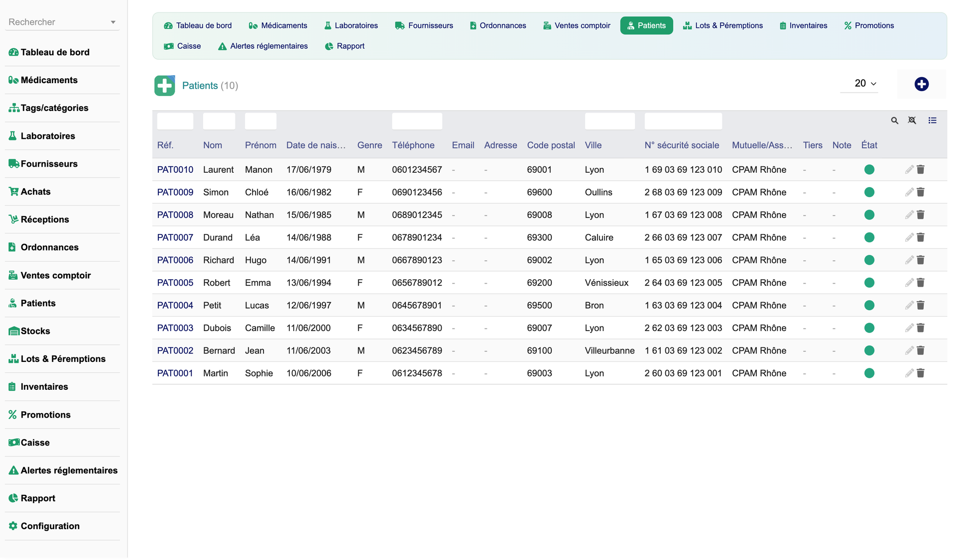Viewport: 969px width, 560px height.
Task: Edit patient PAT0007 Durand Léa
Action: (909, 237)
